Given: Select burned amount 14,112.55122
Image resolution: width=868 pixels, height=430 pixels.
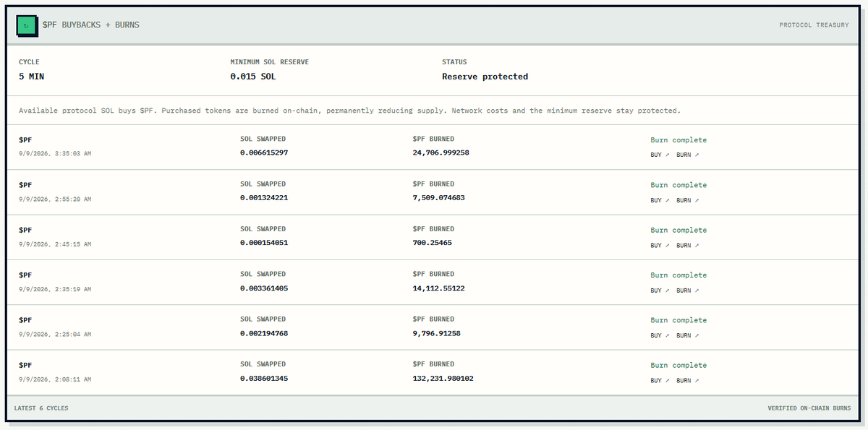Looking at the screenshot, I should 439,288.
